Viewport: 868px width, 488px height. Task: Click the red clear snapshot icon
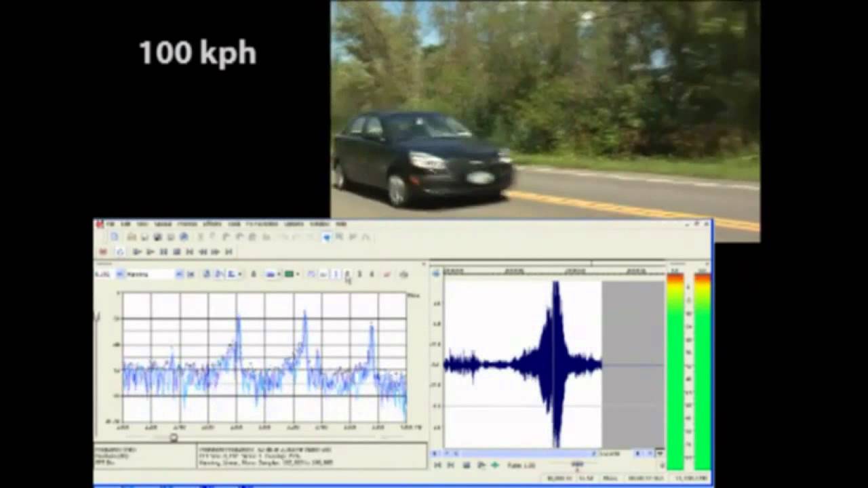[387, 274]
